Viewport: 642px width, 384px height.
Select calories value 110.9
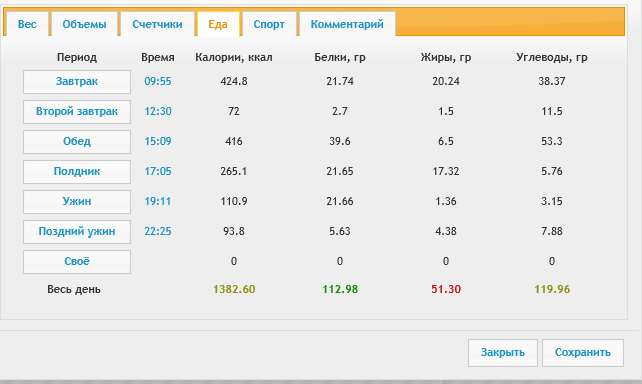(234, 201)
